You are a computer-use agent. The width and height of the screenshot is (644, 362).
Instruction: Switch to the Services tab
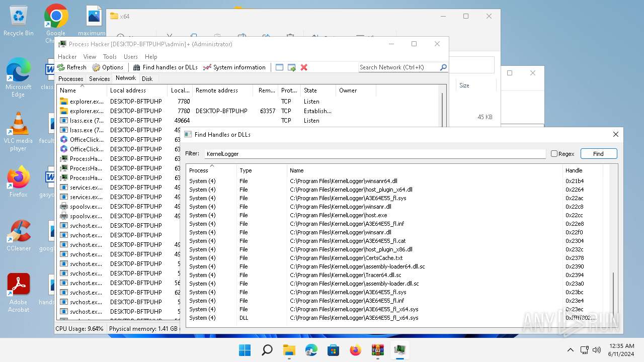pyautogui.click(x=99, y=78)
